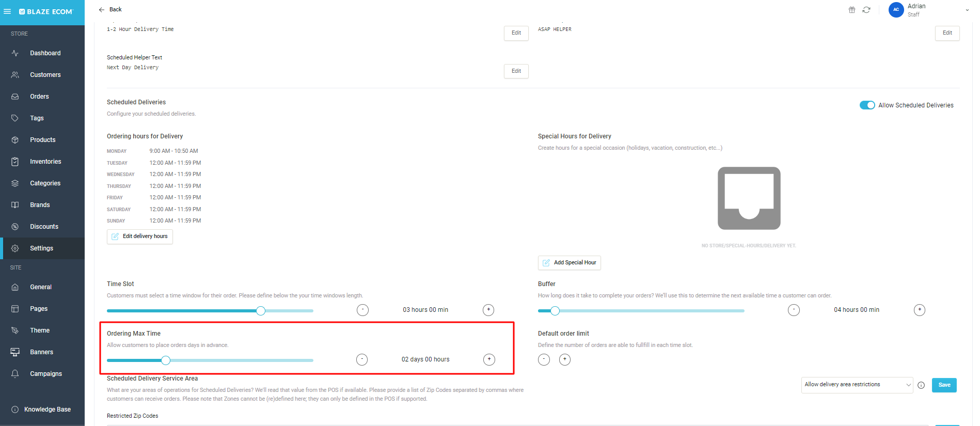This screenshot has width=980, height=426.
Task: Click the Orders inbox icon
Action: [x=15, y=97]
